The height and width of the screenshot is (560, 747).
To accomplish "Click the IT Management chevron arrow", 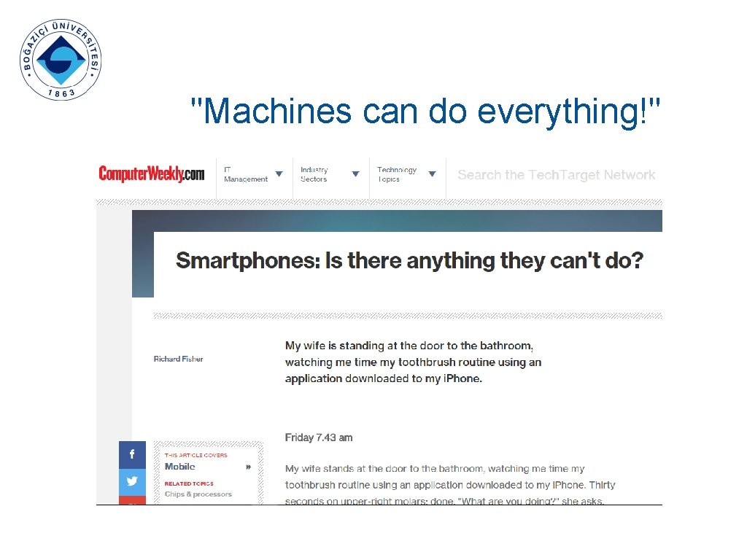I will pyautogui.click(x=279, y=174).
